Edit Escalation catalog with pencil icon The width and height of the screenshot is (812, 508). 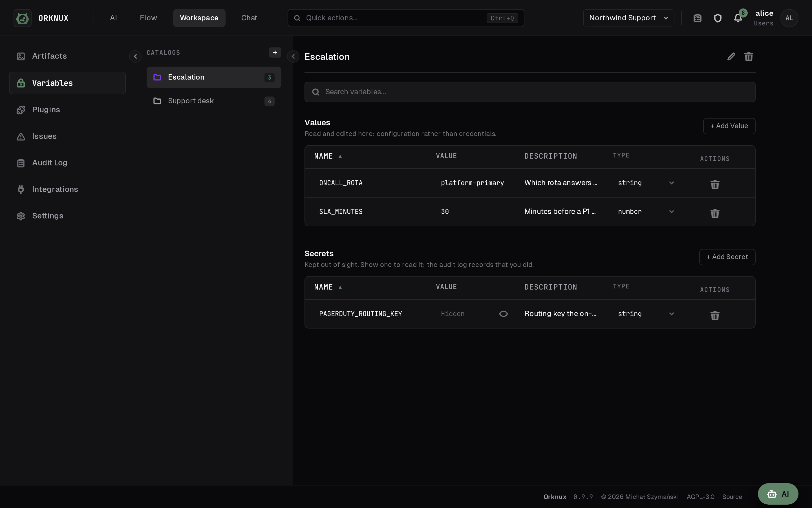[731, 56]
